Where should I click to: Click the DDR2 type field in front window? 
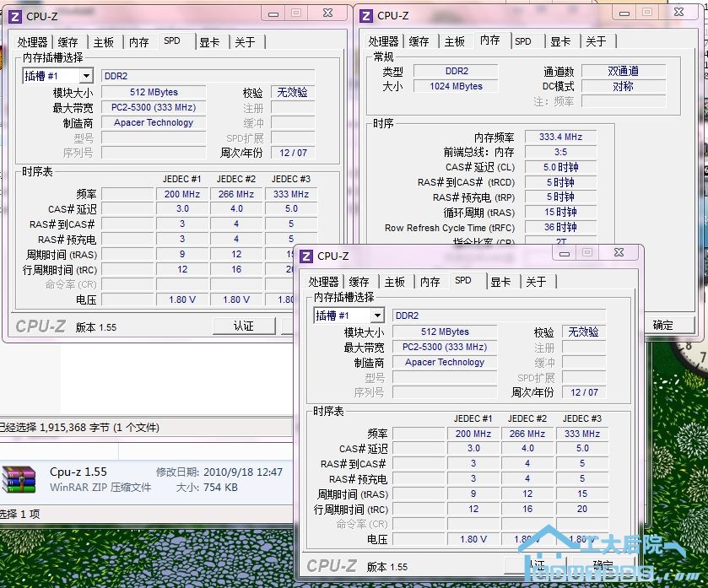click(x=499, y=316)
